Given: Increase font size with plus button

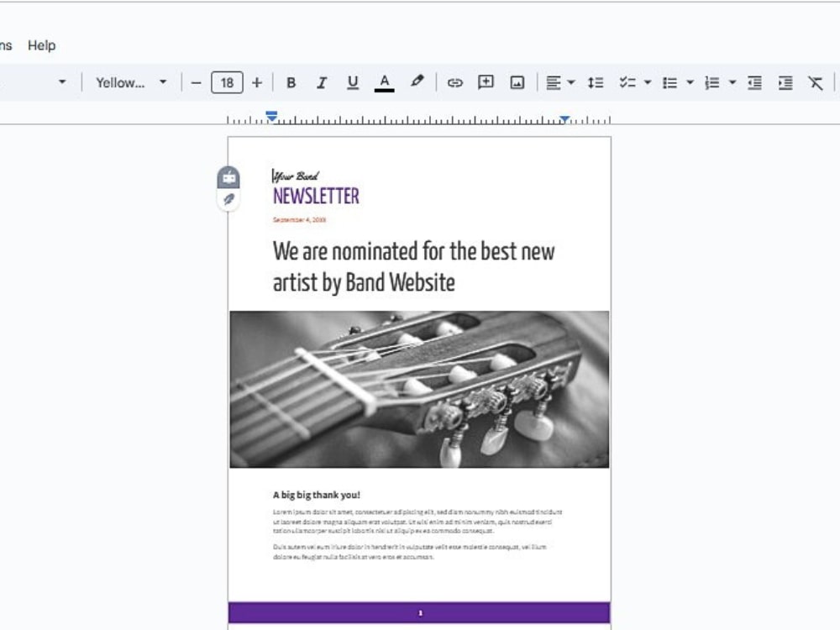Looking at the screenshot, I should coord(257,83).
